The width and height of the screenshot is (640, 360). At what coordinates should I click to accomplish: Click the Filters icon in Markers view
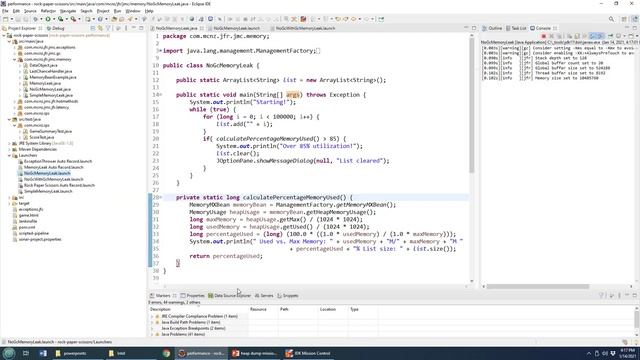601,295
